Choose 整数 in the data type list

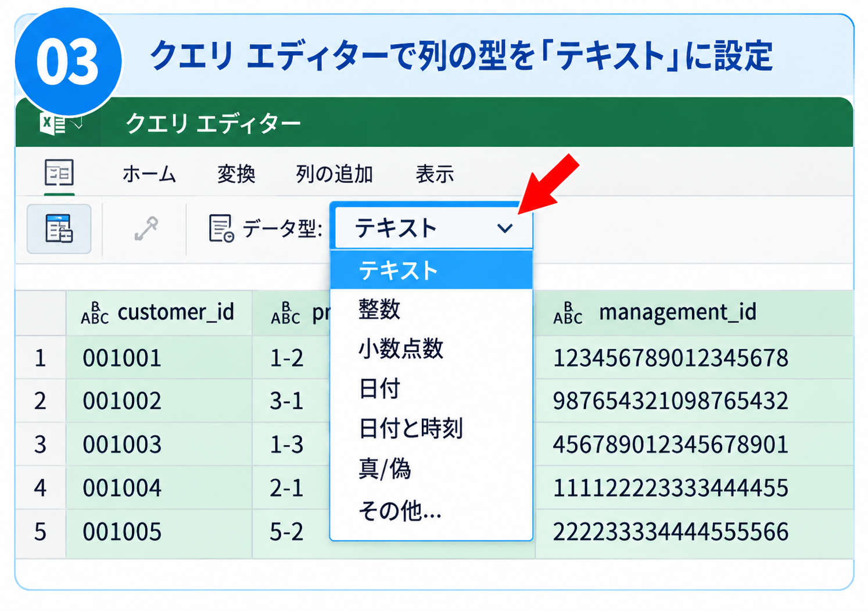click(432, 309)
